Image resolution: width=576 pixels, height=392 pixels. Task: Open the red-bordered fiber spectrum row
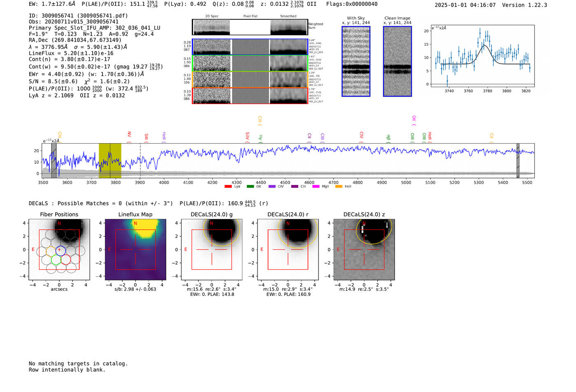pyautogui.click(x=250, y=96)
